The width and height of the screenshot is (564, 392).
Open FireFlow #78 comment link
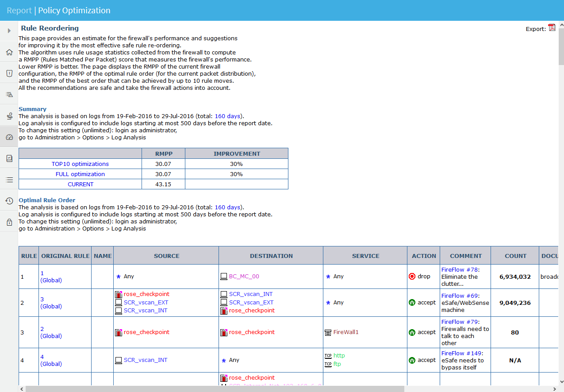pyautogui.click(x=459, y=269)
